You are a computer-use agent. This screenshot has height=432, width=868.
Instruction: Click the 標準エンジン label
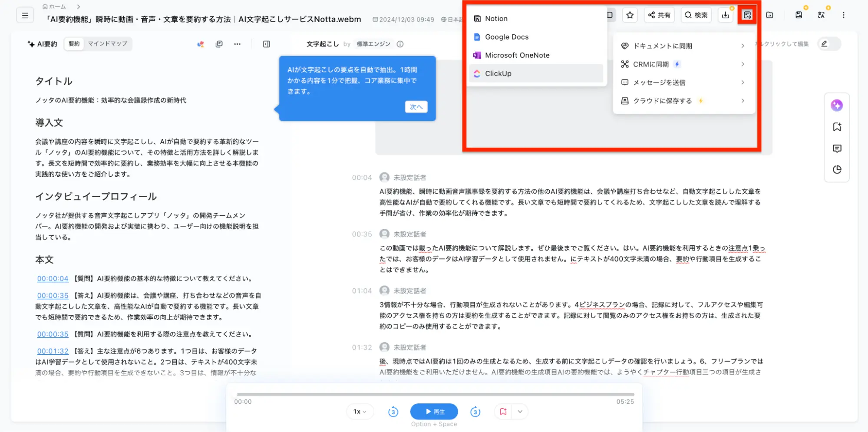(373, 44)
